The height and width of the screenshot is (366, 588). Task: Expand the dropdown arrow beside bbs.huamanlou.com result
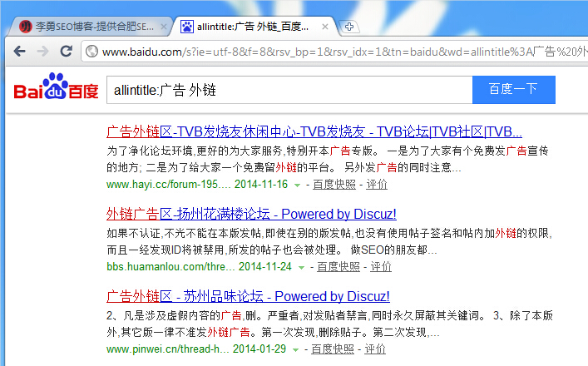coord(302,268)
